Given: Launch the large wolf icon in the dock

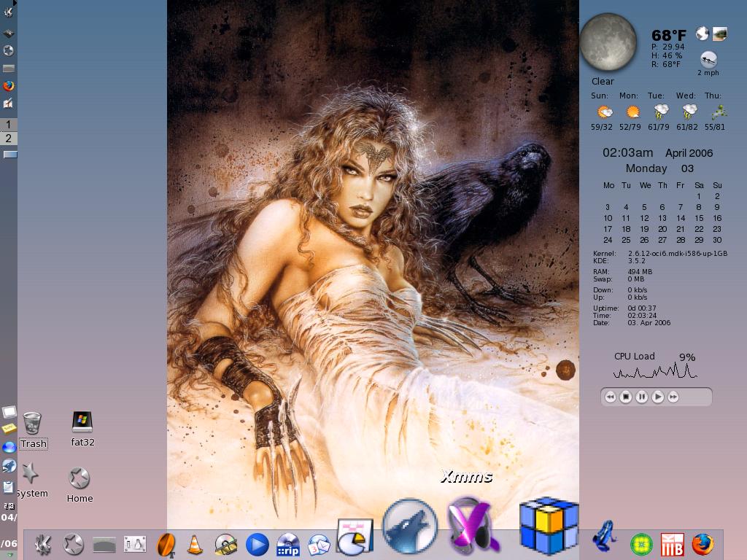Looking at the screenshot, I should point(410,526).
